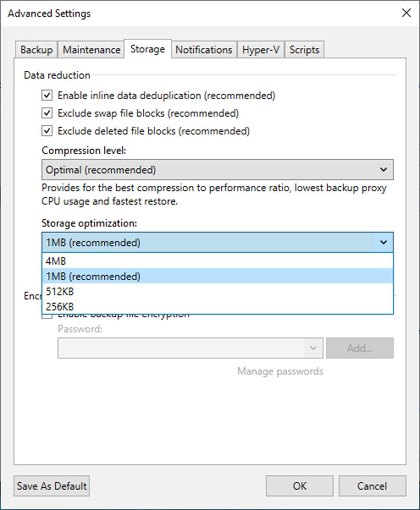The height and width of the screenshot is (510, 420).
Task: Switch to the Backup tab
Action: click(x=36, y=49)
